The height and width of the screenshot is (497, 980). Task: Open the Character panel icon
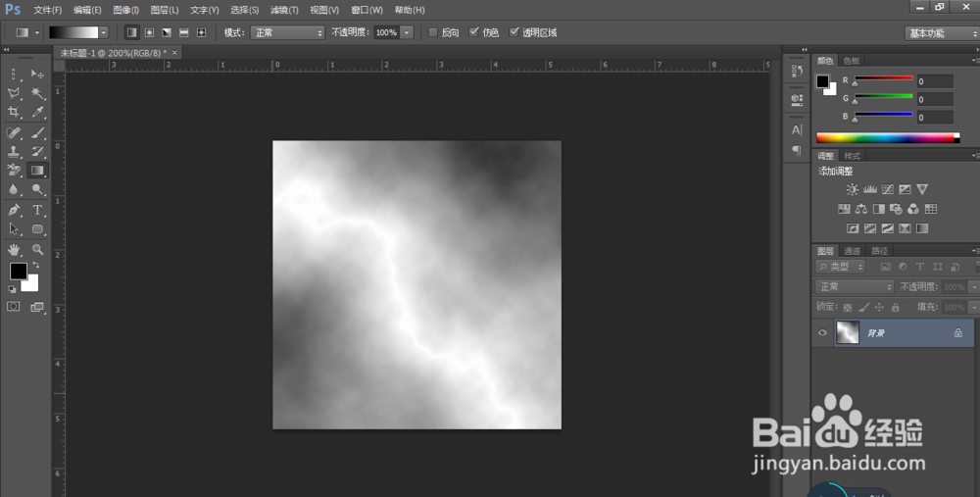[797, 130]
